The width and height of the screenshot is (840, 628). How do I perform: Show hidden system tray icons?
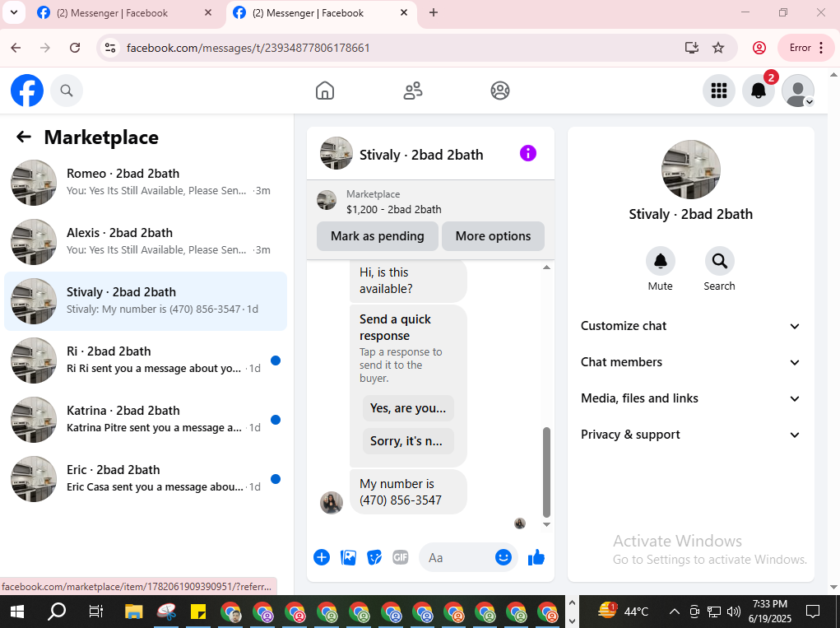pyautogui.click(x=675, y=612)
